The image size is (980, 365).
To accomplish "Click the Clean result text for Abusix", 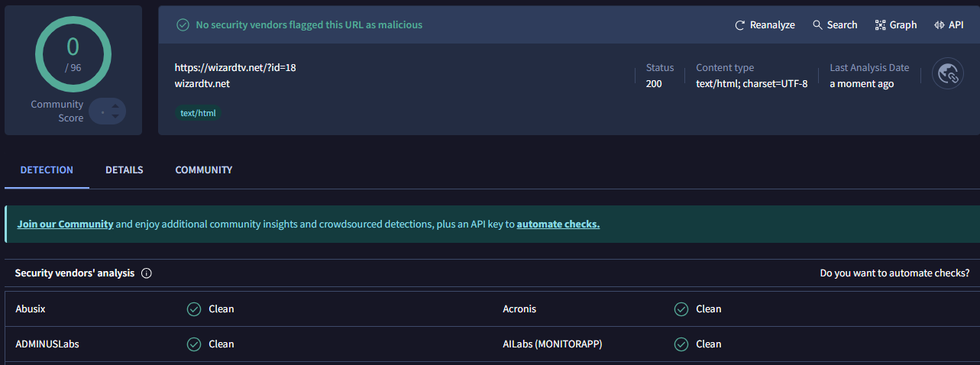I will [x=222, y=309].
